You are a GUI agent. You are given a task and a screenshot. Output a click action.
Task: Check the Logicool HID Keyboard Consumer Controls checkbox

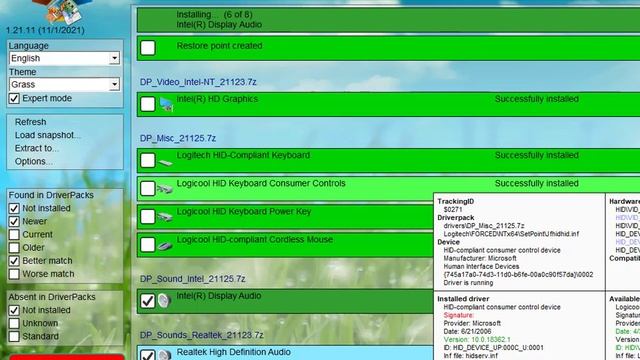(x=148, y=189)
